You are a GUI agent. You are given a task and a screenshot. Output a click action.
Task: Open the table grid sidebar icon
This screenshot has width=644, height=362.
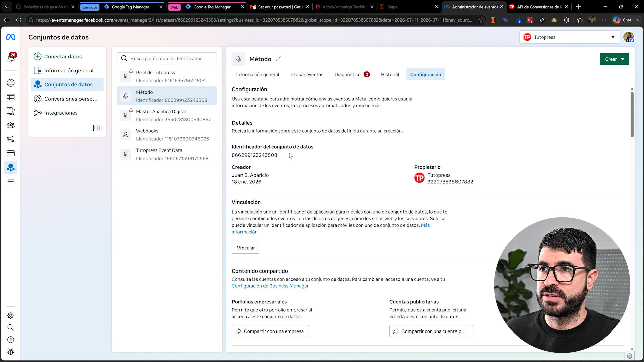point(11,97)
